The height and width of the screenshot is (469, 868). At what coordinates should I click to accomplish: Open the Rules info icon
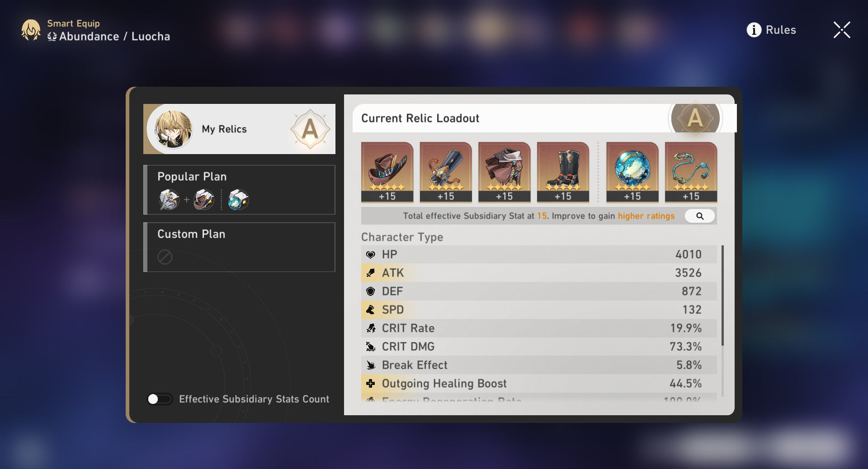point(754,30)
